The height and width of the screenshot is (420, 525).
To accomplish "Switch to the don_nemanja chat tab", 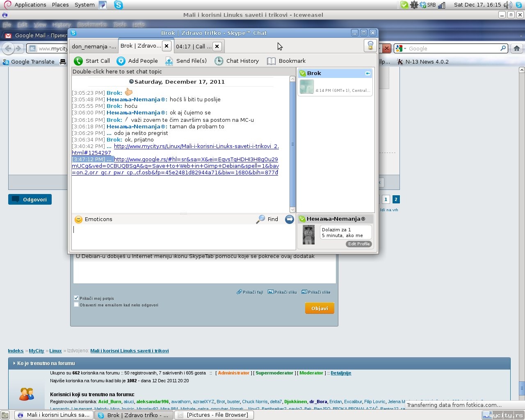I will 94,46.
